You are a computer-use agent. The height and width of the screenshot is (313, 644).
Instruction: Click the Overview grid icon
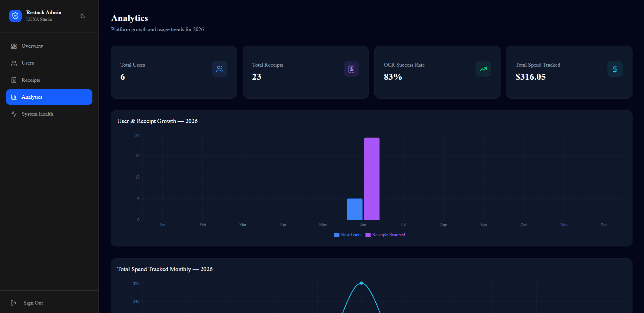(x=14, y=46)
